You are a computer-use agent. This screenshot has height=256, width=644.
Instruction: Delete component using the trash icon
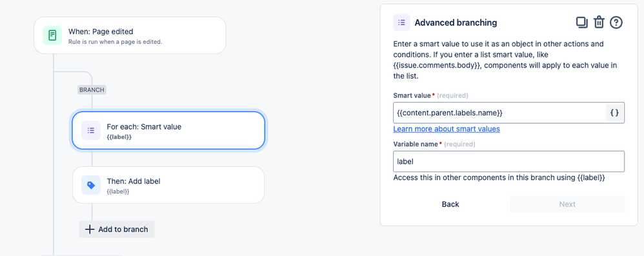click(599, 22)
